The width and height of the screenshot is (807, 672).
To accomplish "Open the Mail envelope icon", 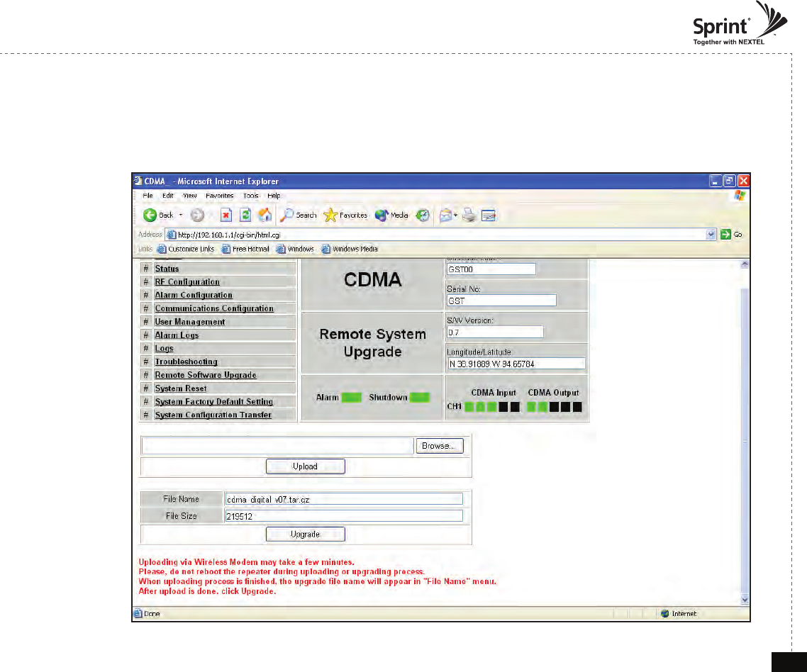I will coord(446,215).
